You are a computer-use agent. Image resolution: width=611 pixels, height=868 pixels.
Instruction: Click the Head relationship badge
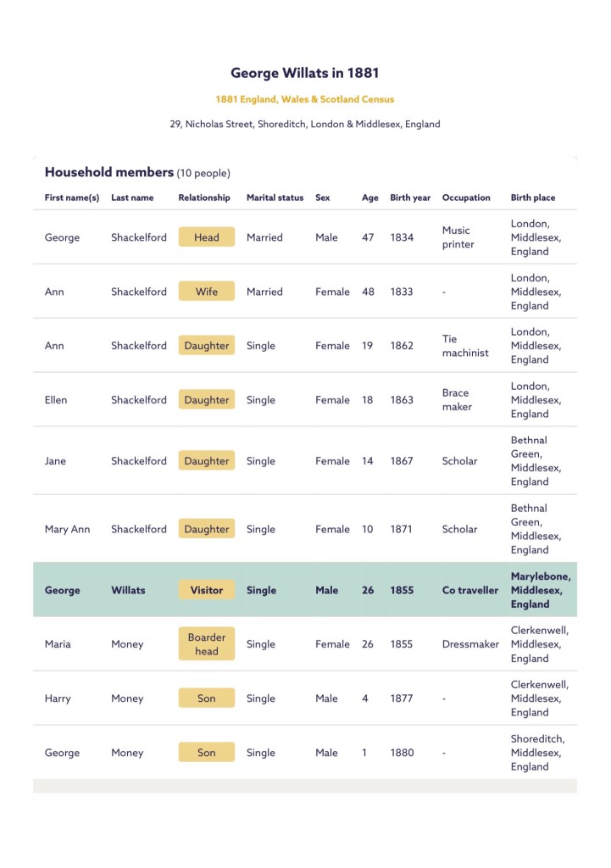click(x=207, y=237)
